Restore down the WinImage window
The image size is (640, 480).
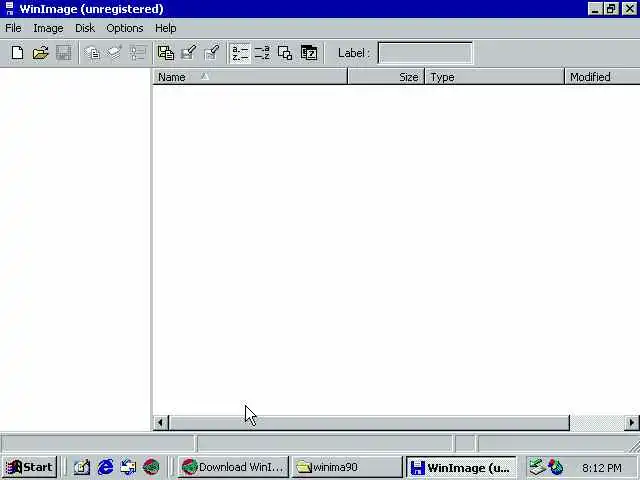coord(611,9)
